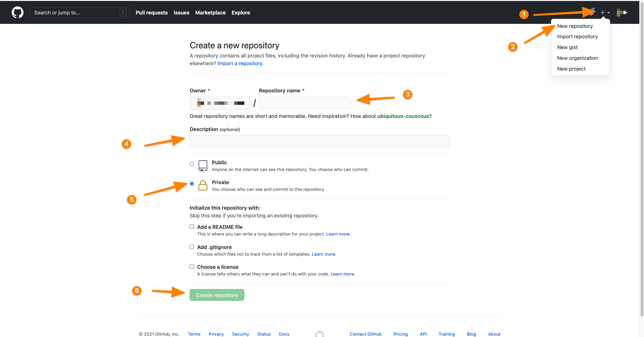This screenshot has height=337, width=644.
Task: Select the Public repository option
Action: (x=192, y=164)
